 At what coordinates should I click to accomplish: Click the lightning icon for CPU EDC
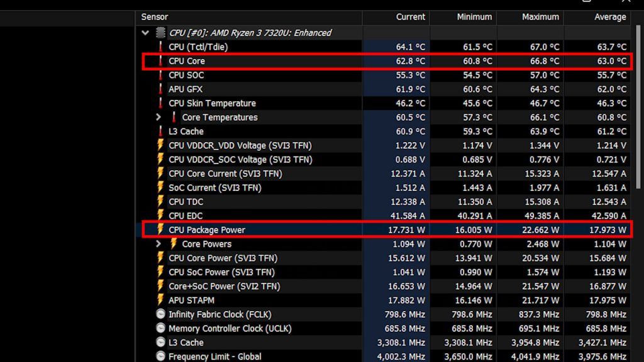pyautogui.click(x=160, y=215)
